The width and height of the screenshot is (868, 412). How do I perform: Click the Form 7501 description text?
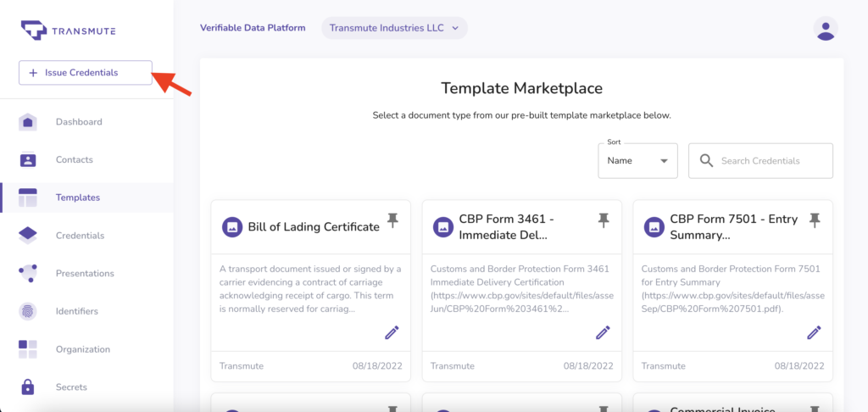pos(733,289)
